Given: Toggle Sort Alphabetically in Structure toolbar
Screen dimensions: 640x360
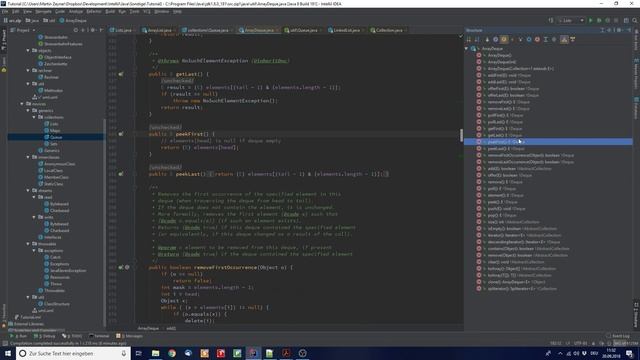Looking at the screenshot, I should 477,40.
